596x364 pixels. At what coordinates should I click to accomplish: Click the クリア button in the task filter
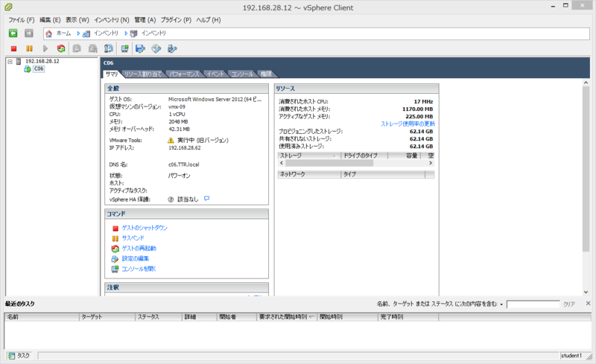(x=569, y=304)
